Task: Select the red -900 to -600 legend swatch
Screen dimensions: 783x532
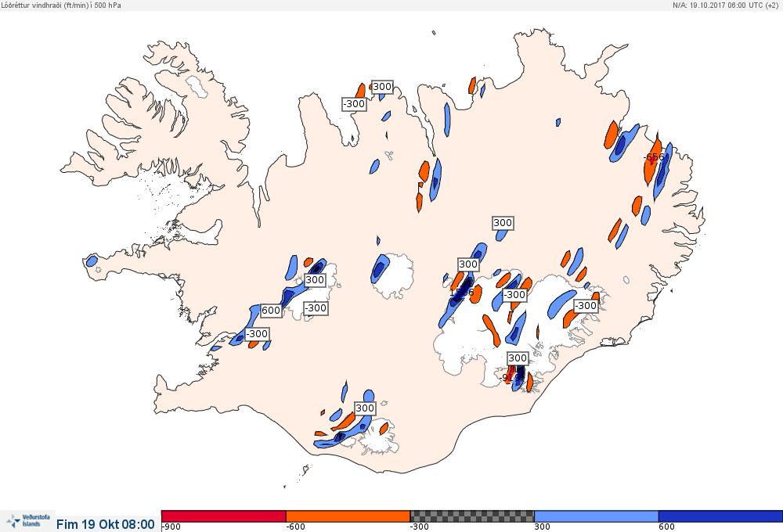Action: click(x=224, y=516)
